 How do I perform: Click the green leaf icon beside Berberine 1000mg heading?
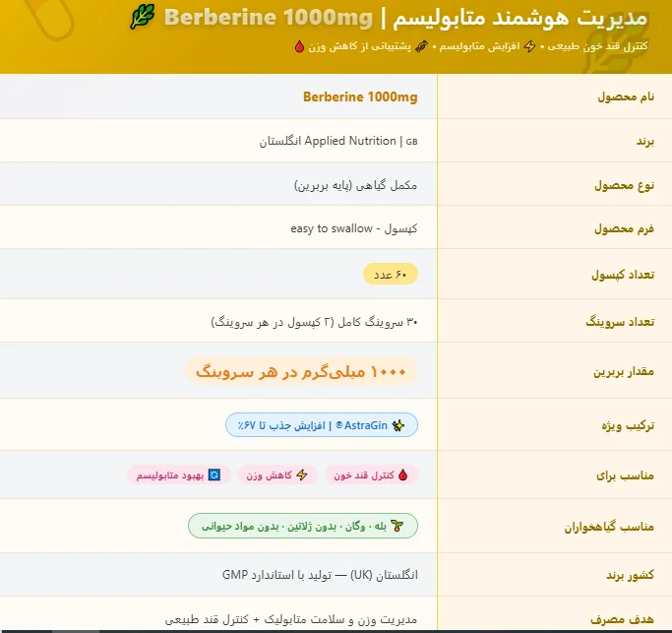click(143, 17)
